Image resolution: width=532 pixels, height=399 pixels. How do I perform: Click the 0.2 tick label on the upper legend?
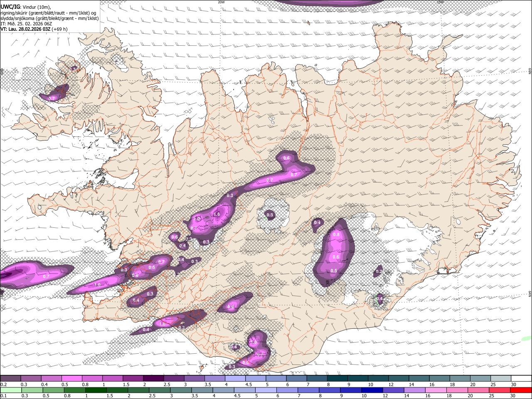(x=3, y=384)
